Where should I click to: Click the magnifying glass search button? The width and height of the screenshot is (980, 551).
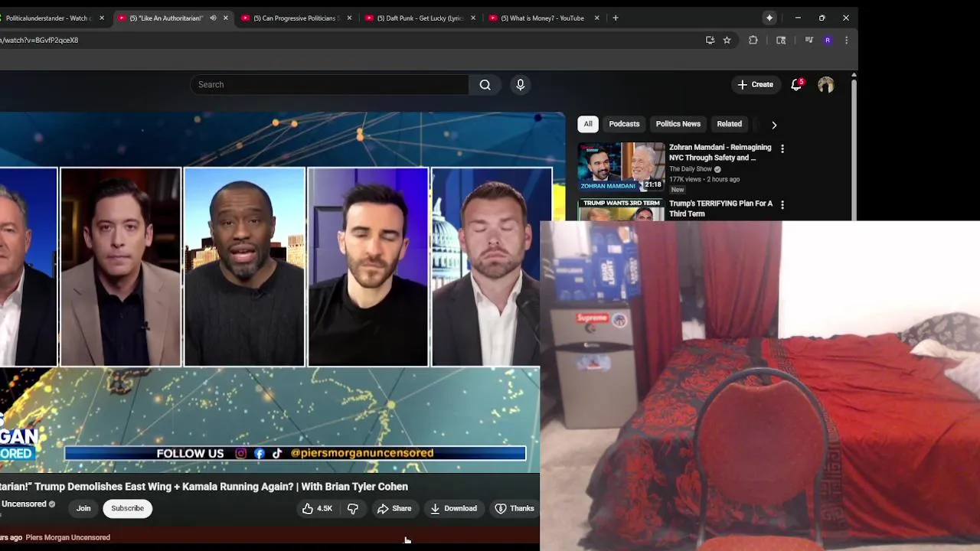(x=485, y=85)
